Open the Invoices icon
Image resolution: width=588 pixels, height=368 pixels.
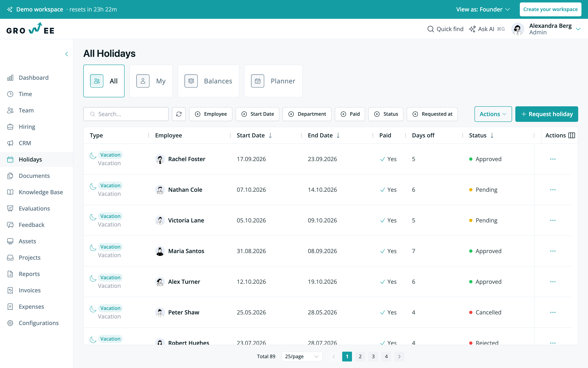coord(10,290)
